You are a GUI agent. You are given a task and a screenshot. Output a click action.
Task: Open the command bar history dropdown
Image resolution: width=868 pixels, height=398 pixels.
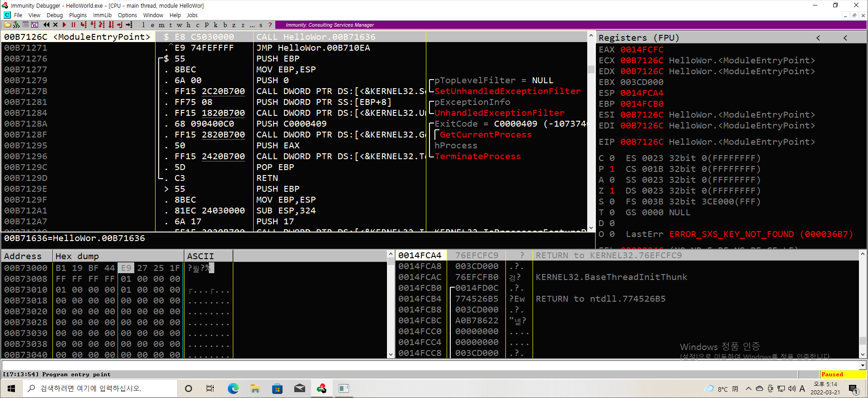coord(863,365)
